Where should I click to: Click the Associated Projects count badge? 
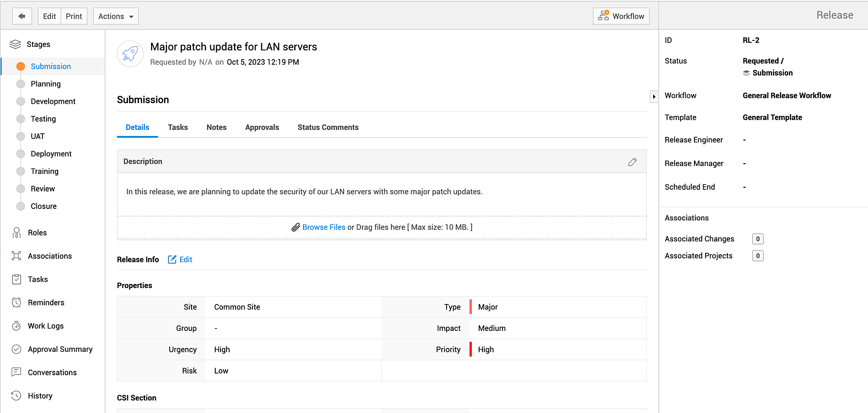[x=758, y=256]
